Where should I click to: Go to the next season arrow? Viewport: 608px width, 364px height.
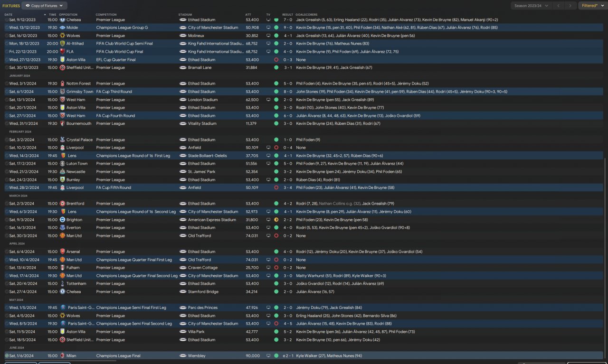point(570,6)
